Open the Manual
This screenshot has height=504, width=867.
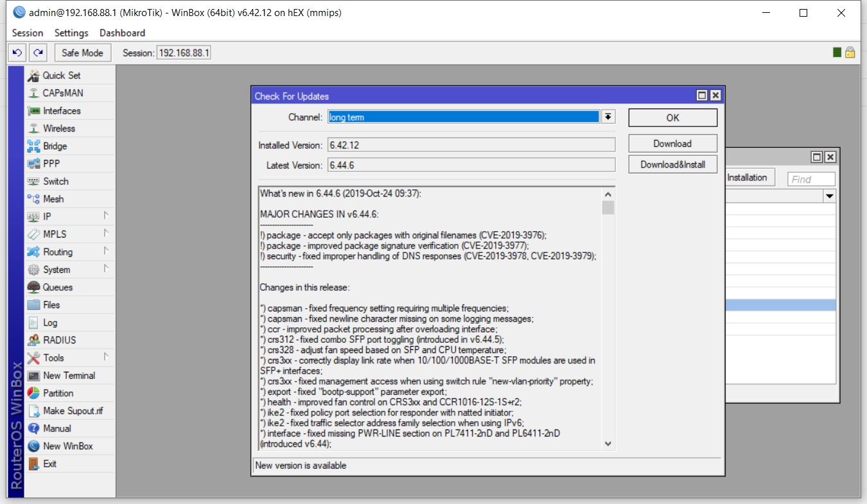[69, 428]
